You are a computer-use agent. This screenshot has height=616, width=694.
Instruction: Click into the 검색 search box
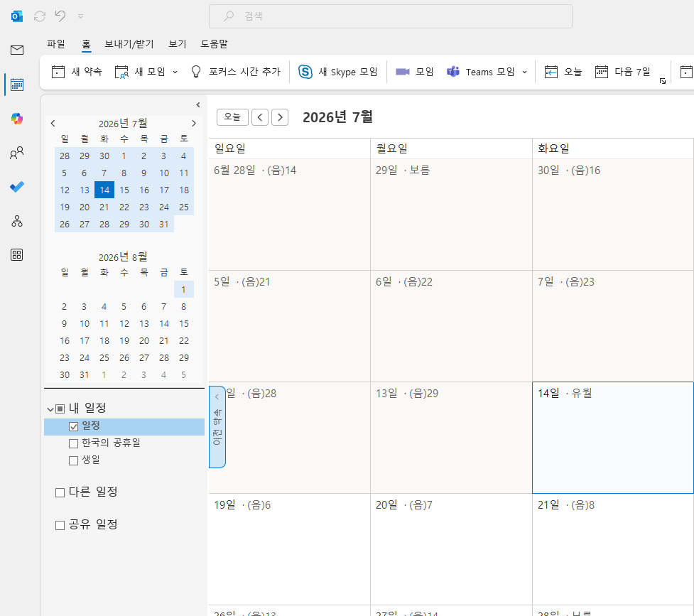click(x=391, y=16)
